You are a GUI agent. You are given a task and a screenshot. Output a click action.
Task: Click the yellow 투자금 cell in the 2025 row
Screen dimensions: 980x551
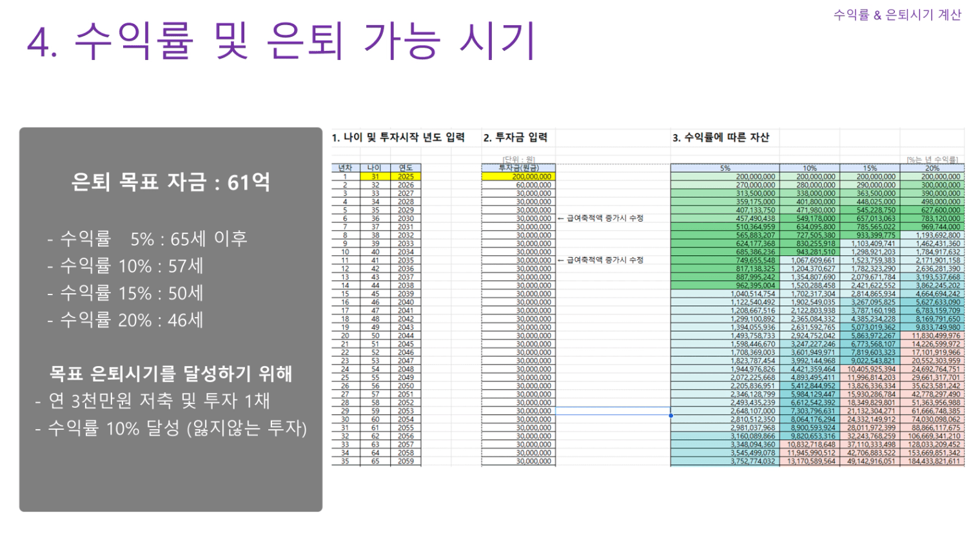[518, 177]
